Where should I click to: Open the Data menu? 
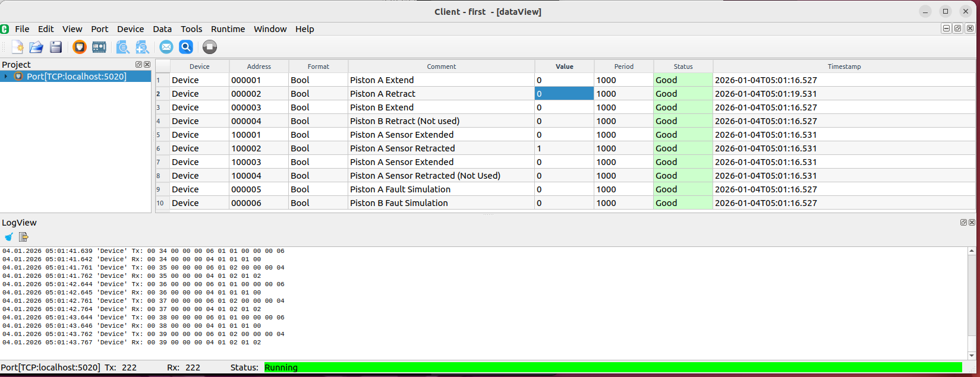pos(162,29)
